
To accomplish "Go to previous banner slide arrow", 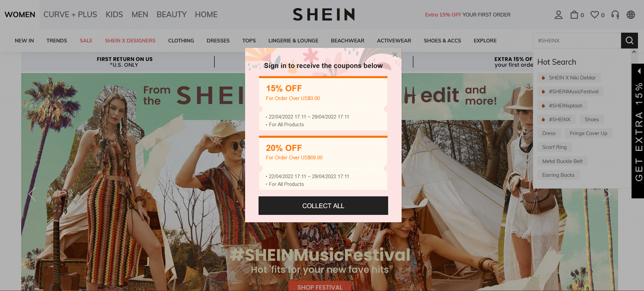I will tap(32, 194).
